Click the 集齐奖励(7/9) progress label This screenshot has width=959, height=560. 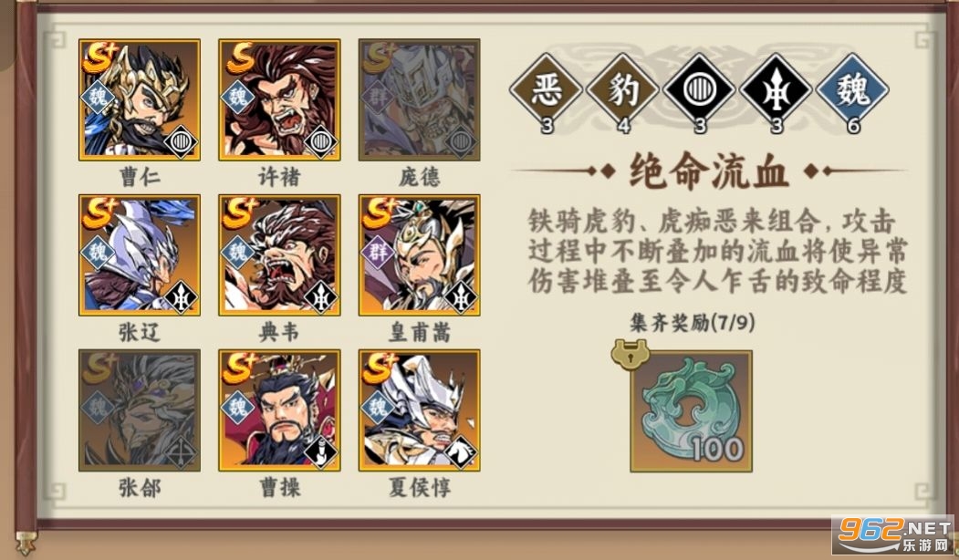click(692, 322)
